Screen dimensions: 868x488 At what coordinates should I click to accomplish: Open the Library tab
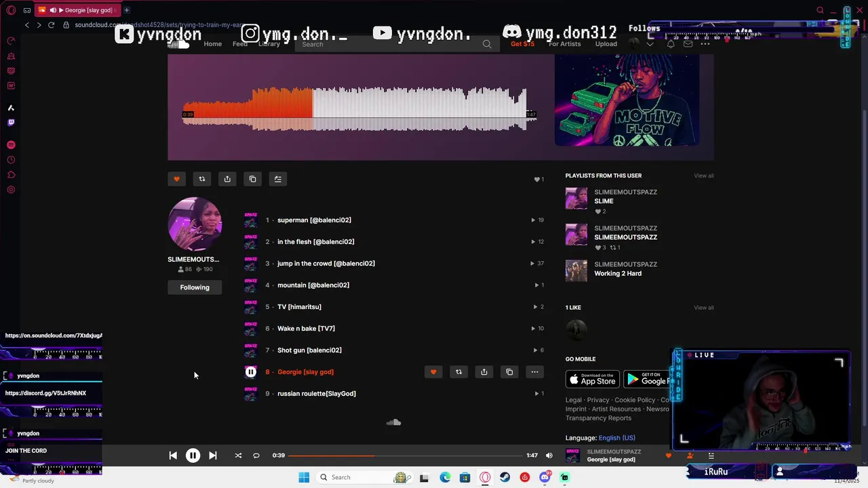tap(269, 44)
